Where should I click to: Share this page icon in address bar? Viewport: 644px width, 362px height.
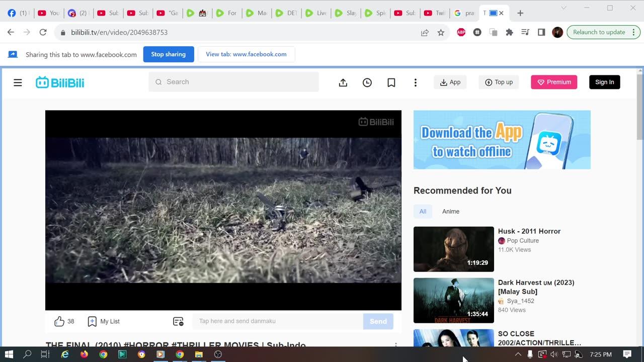(x=425, y=32)
